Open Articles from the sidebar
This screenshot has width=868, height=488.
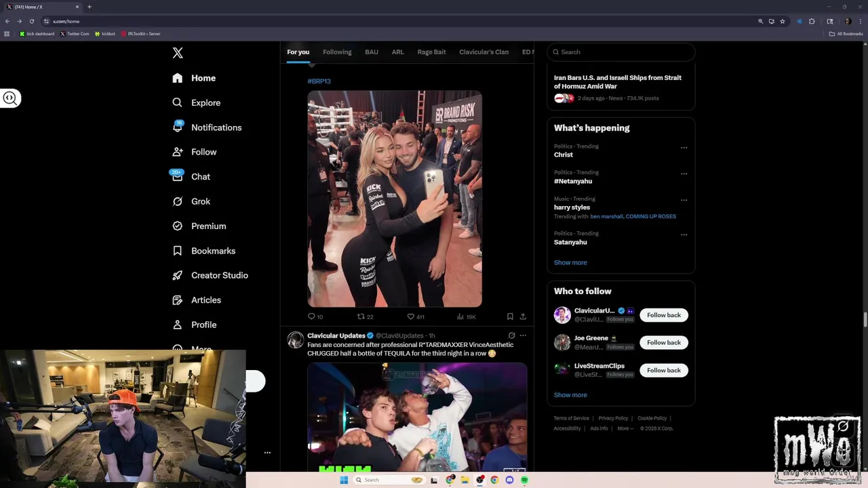(x=196, y=300)
